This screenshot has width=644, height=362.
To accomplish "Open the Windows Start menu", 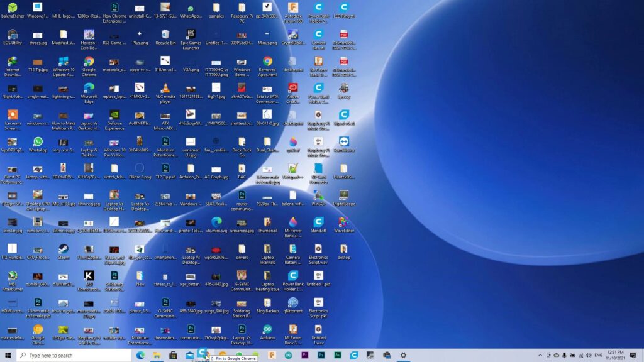I will (x=8, y=355).
